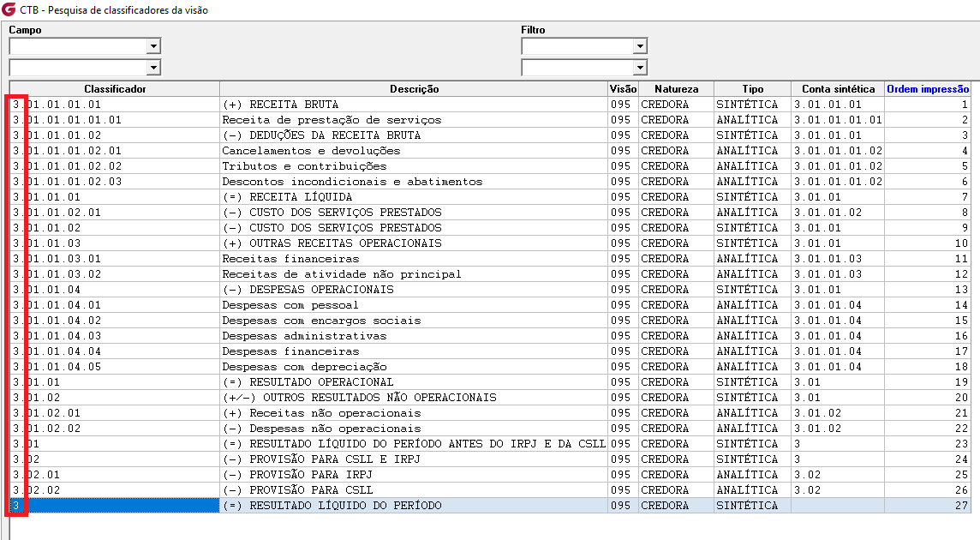Select '(-) PROVISÃO PARA CSLL' row

click(x=490, y=490)
